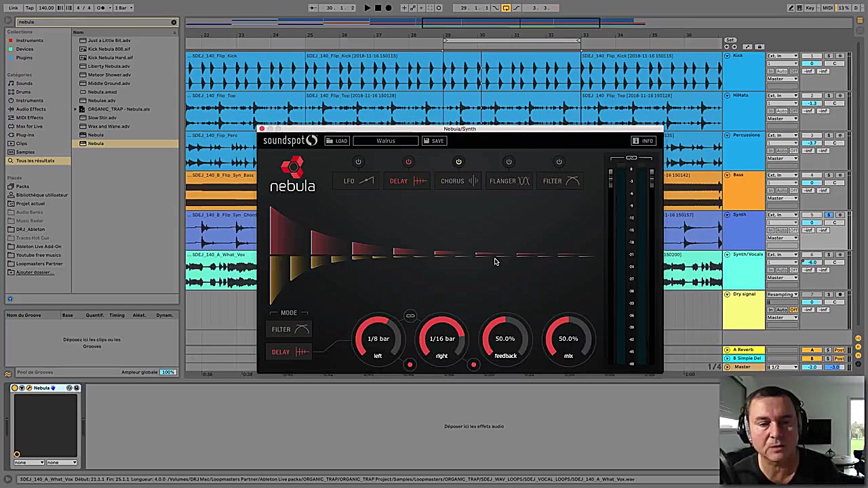Open the Resampling input dropdown on Dry signal
Viewport: 868px width, 488px height.
tap(782, 294)
